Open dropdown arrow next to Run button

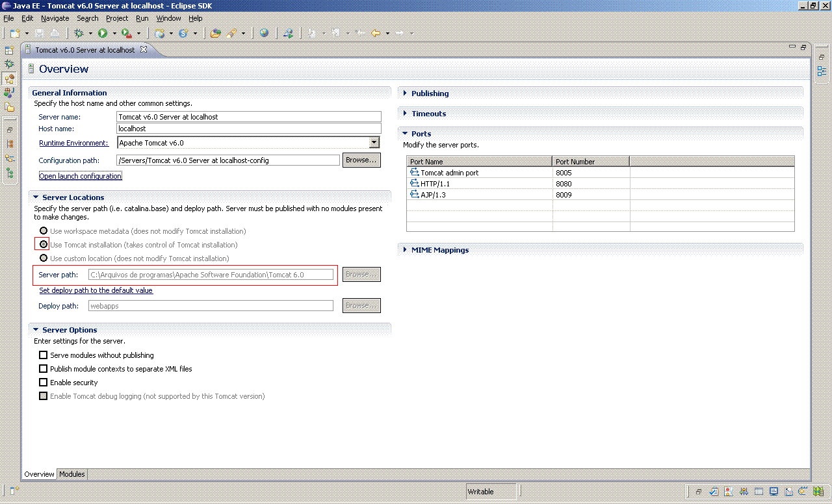pyautogui.click(x=114, y=33)
